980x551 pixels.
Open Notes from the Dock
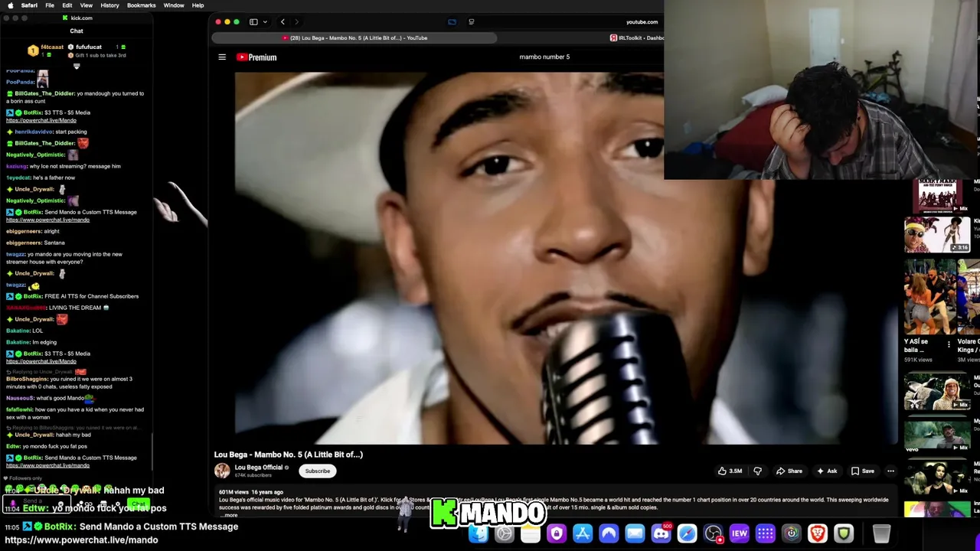(x=531, y=533)
